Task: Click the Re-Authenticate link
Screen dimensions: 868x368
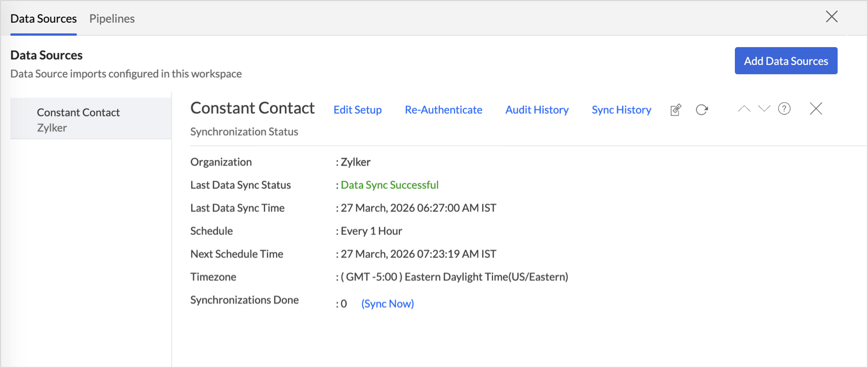Action: click(443, 110)
